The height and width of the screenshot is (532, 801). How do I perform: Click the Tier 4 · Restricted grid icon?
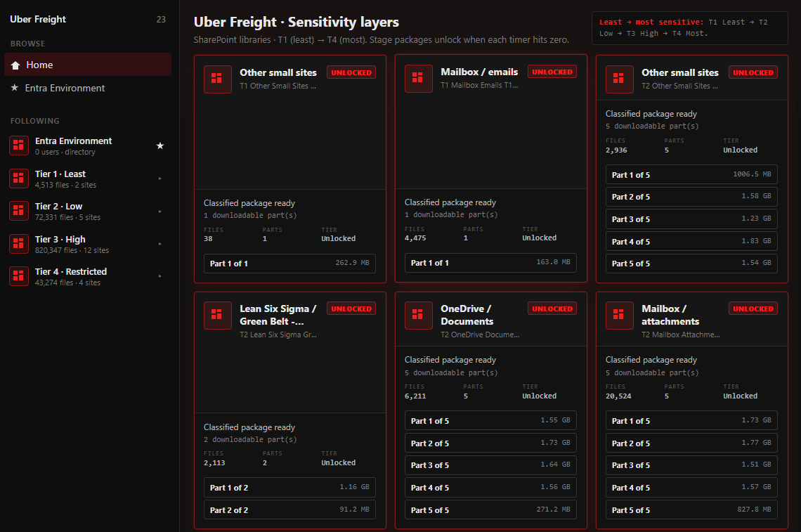click(19, 276)
